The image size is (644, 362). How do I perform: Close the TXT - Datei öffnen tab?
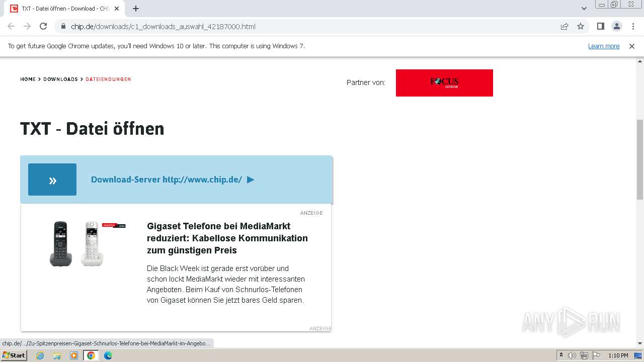point(117,9)
